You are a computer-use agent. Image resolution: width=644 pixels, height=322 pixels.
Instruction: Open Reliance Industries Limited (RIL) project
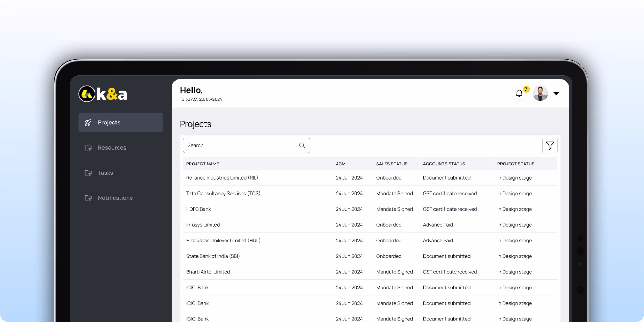point(222,178)
